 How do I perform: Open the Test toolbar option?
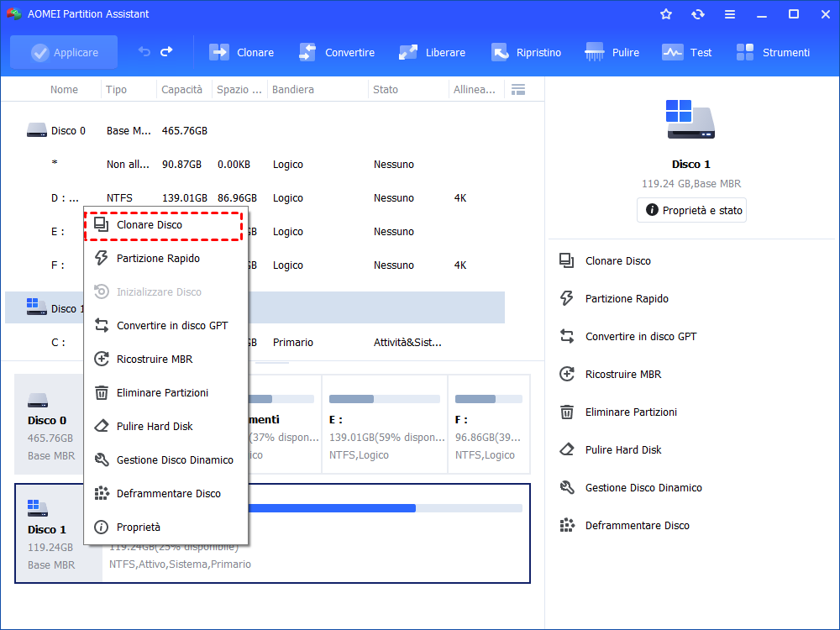tap(687, 52)
